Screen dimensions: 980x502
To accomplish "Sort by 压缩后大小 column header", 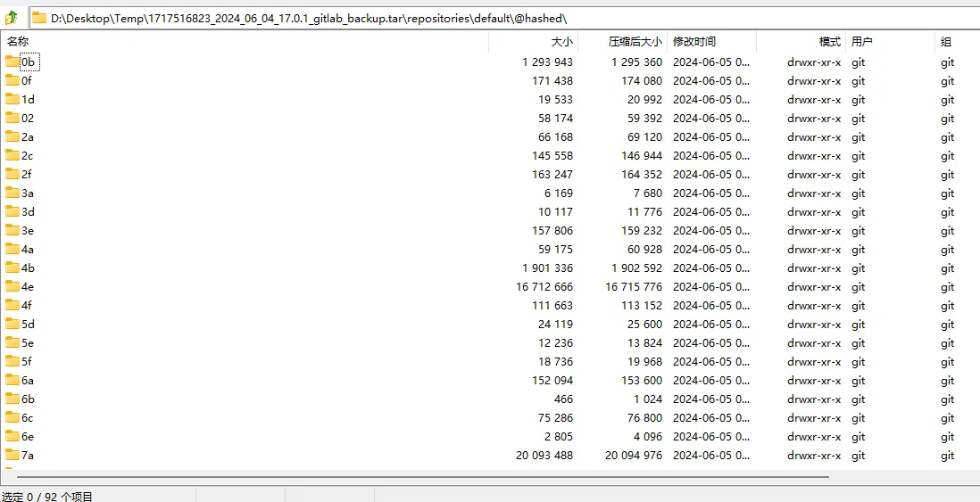I will tap(635, 42).
